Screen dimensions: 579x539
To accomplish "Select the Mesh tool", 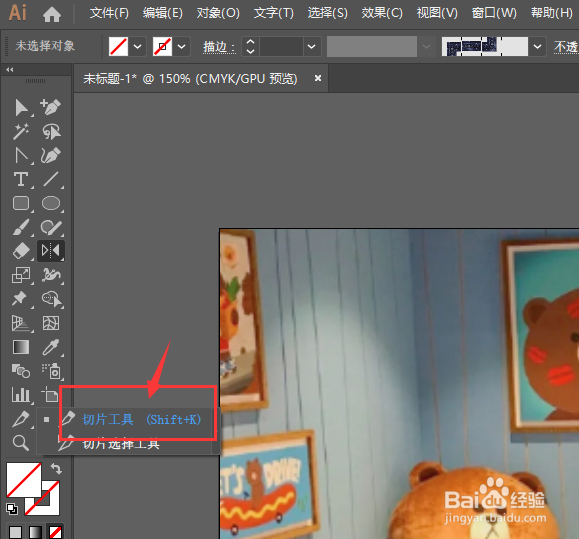I will click(51, 323).
